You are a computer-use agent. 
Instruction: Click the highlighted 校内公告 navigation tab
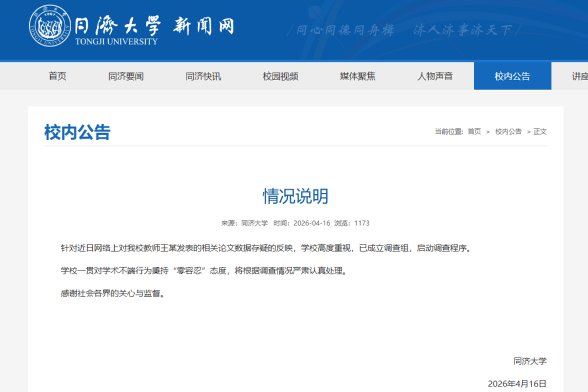point(512,76)
